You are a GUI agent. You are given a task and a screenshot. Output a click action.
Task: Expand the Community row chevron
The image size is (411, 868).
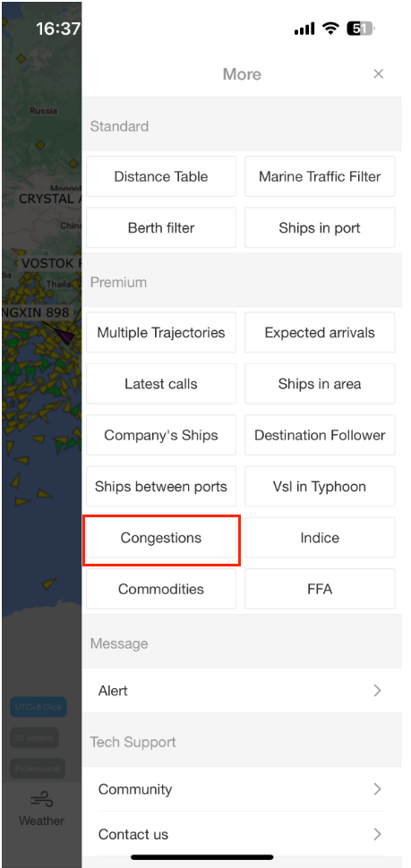(x=377, y=789)
